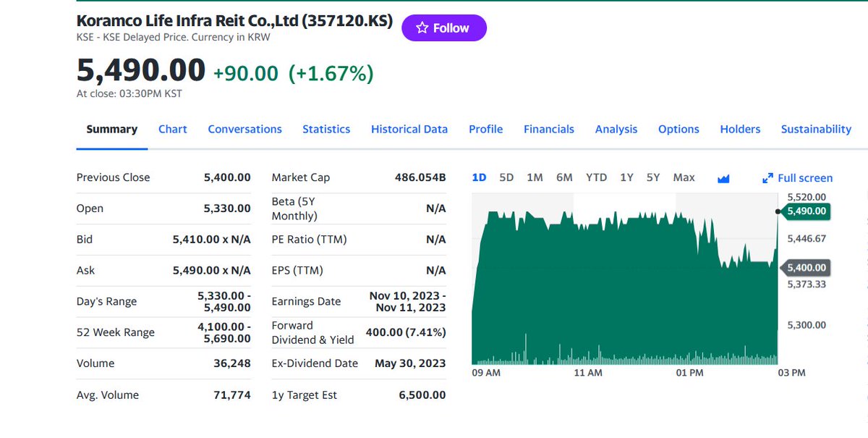Click the Ask value 5,490.00 x N/A
This screenshot has width=868, height=438.
[211, 271]
